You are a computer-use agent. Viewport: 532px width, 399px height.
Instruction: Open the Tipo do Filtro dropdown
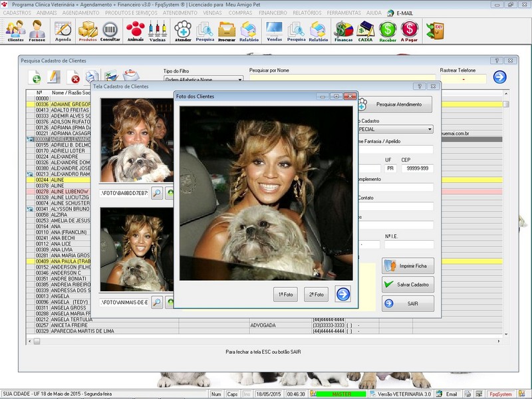[203, 79]
